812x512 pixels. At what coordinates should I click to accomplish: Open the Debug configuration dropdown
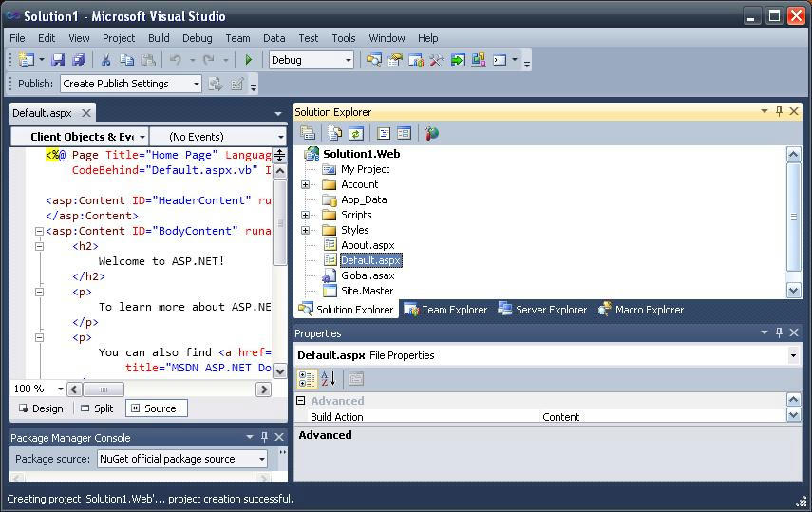(348, 60)
